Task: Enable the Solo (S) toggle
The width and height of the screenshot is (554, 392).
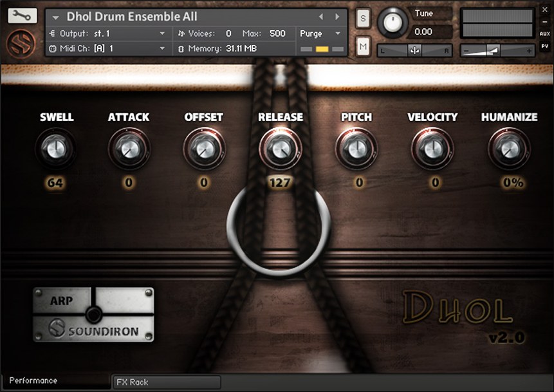Action: pyautogui.click(x=363, y=19)
